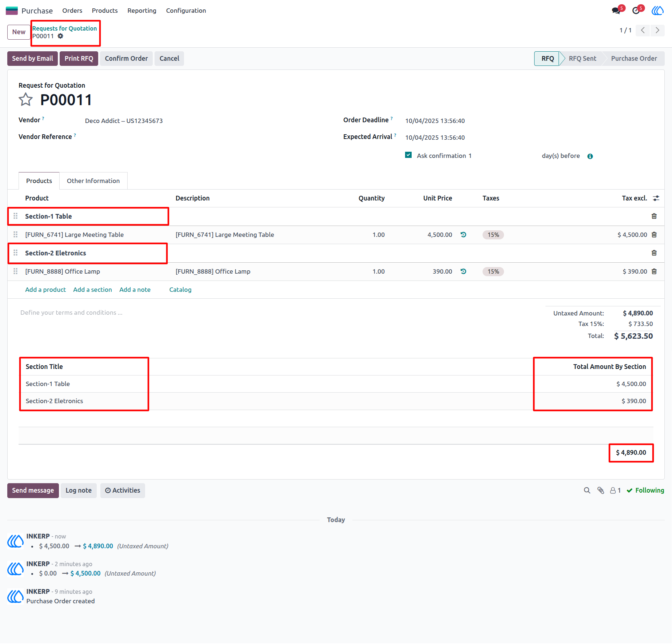Click the 15% tax tag on Office Lamp
This screenshot has width=672, height=644.
pyautogui.click(x=493, y=271)
